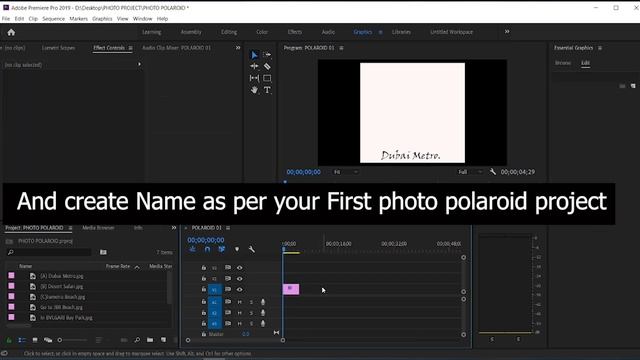The width and height of the screenshot is (640, 360).
Task: Target the A1 audio track header
Action: 215,302
